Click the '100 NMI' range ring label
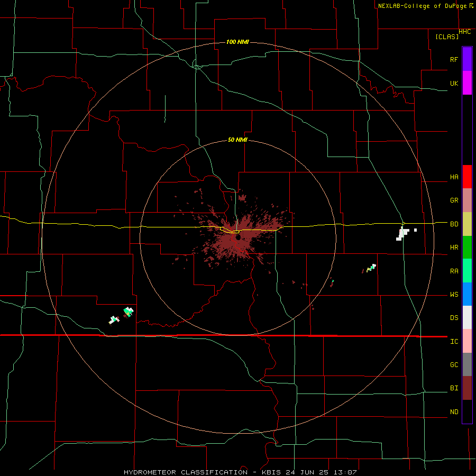This screenshot has width=476, height=476. click(237, 42)
